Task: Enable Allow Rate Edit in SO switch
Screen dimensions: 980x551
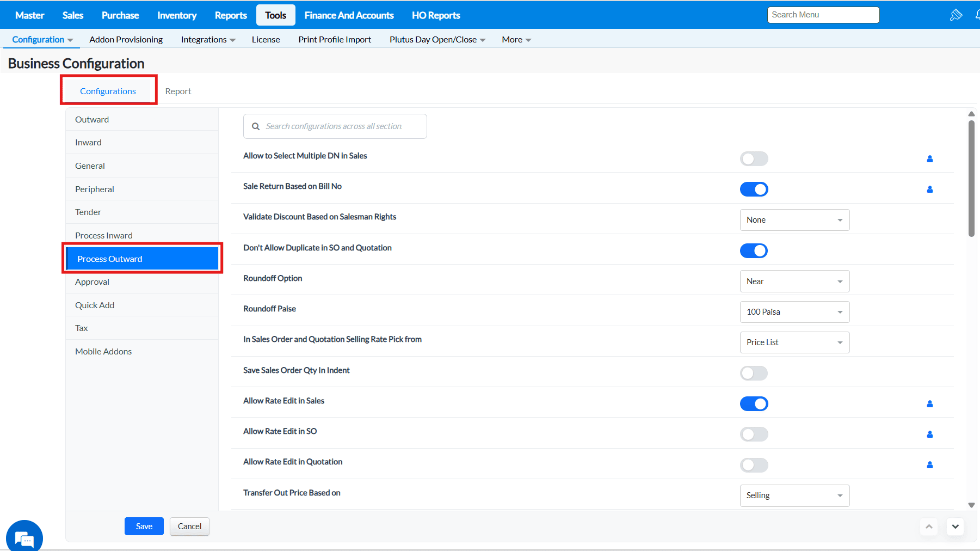Action: [x=754, y=434]
